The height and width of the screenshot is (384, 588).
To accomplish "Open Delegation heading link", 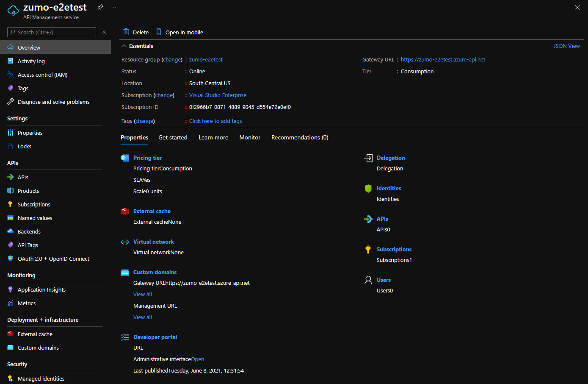I will (391, 158).
